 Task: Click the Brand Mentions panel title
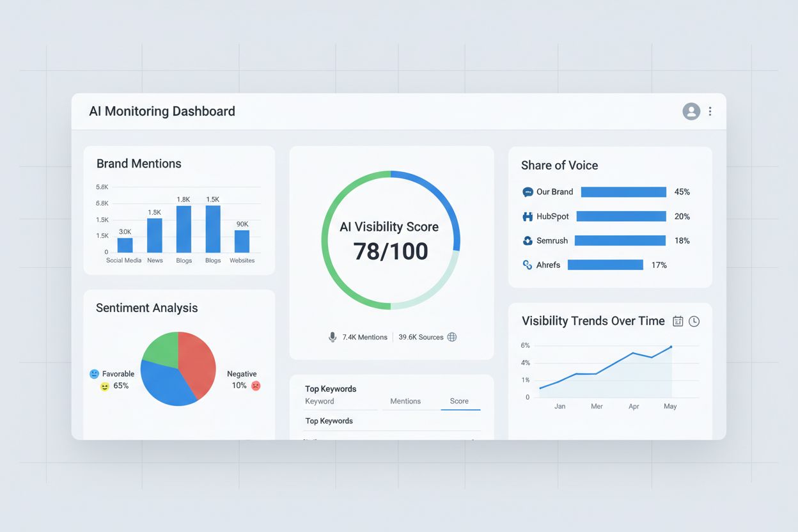point(138,164)
